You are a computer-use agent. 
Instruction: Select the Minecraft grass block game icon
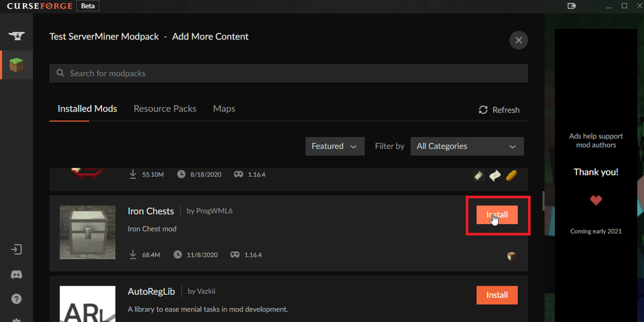coord(16,65)
